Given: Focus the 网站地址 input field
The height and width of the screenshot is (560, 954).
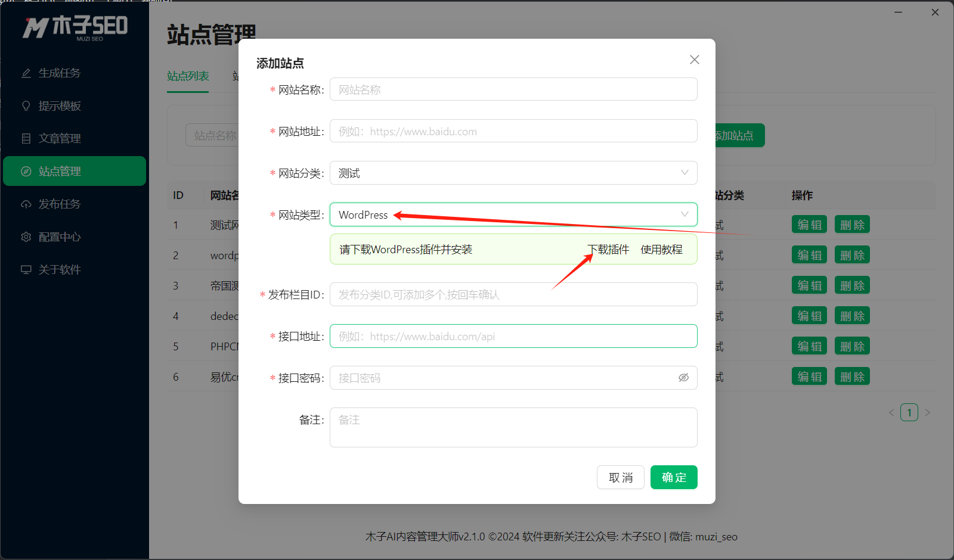Looking at the screenshot, I should [x=513, y=131].
